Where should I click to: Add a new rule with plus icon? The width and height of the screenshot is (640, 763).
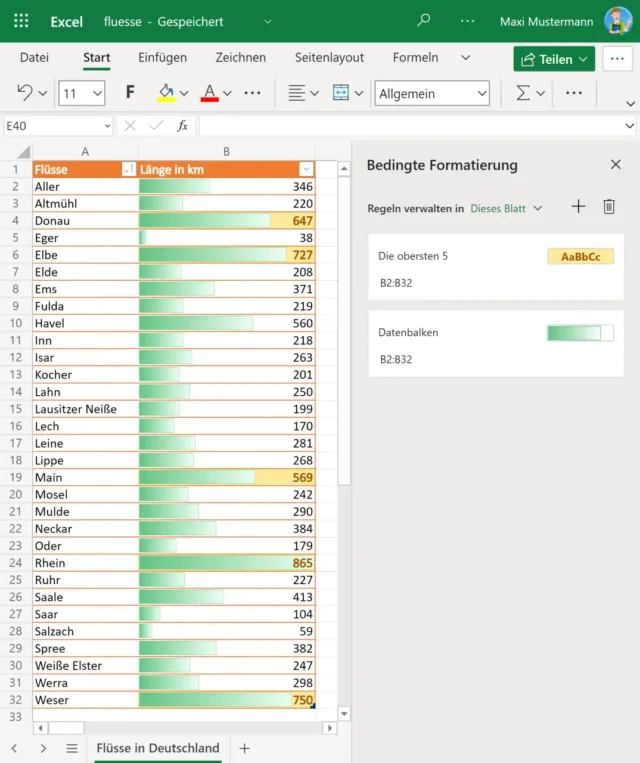[x=578, y=207]
